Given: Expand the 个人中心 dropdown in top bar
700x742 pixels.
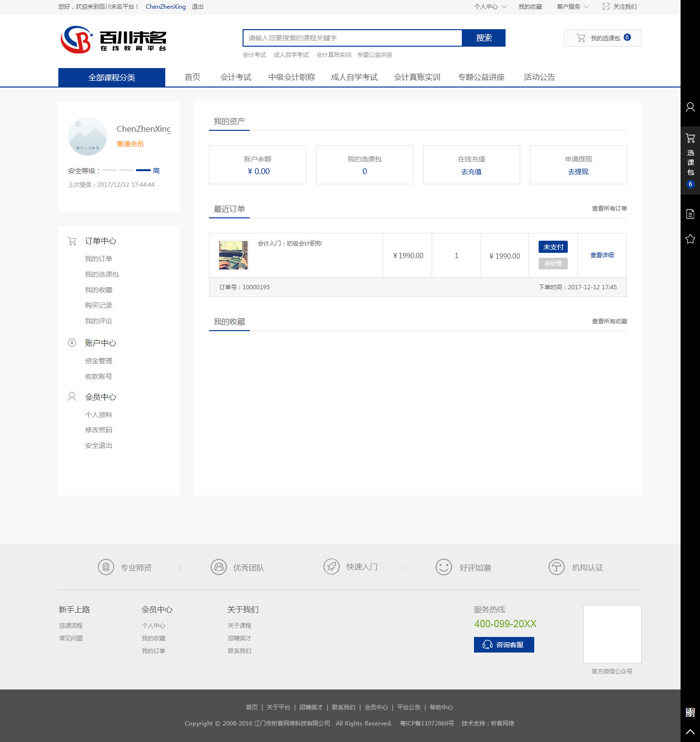Looking at the screenshot, I should pyautogui.click(x=490, y=7).
